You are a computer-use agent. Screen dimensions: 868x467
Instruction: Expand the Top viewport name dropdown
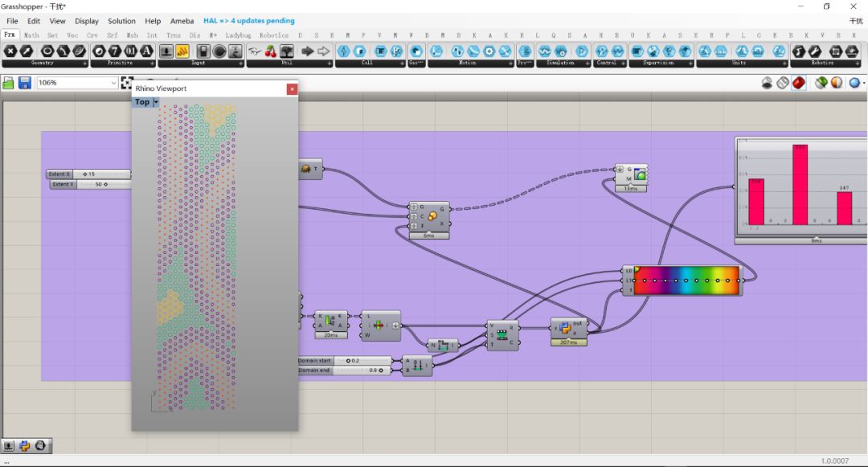155,102
